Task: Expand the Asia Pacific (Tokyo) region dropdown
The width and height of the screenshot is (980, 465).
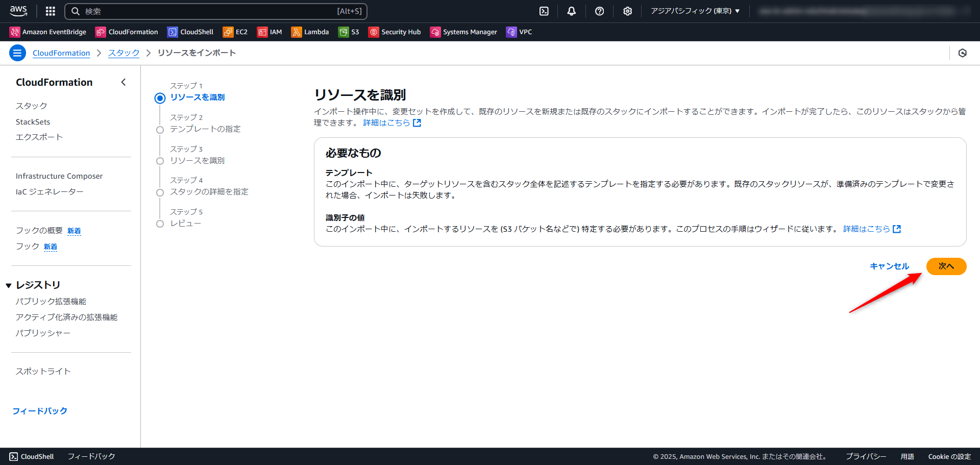Action: pyautogui.click(x=695, y=11)
